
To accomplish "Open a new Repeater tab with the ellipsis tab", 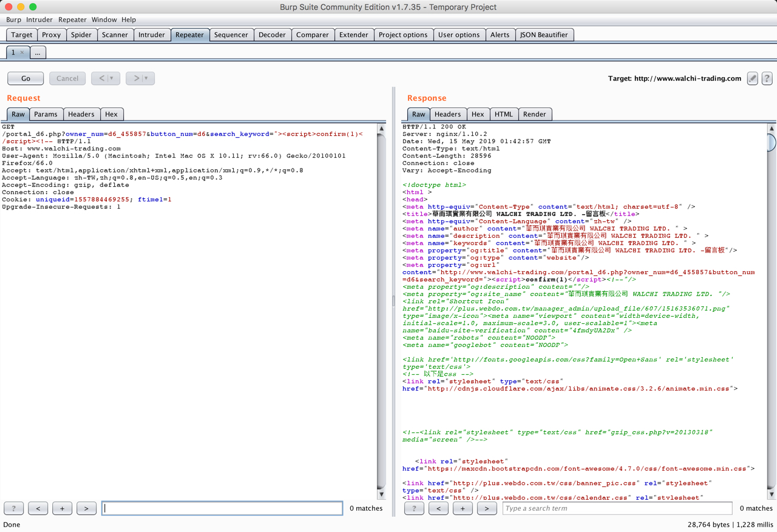I will [38, 53].
